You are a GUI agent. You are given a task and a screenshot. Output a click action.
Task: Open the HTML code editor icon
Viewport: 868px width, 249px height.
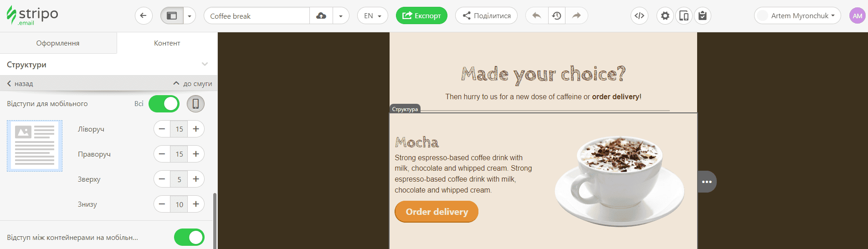[640, 16]
